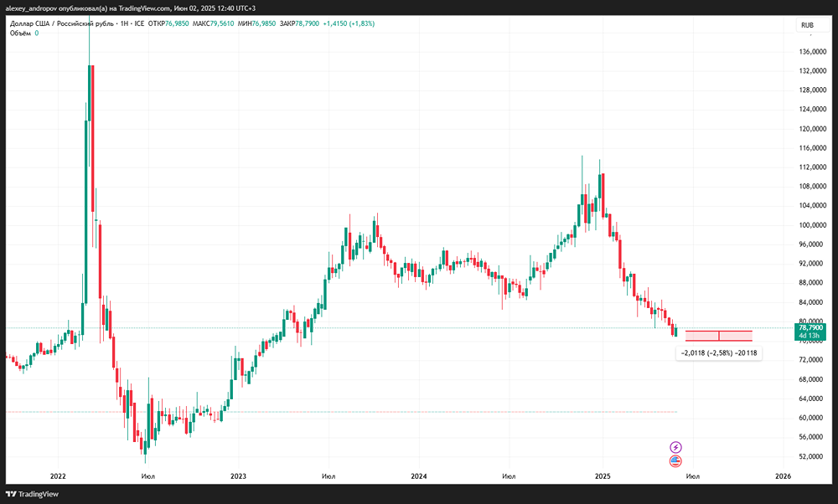This screenshot has height=504, width=838.
Task: Click the МАКС 79,5610 high value
Action: point(213,23)
